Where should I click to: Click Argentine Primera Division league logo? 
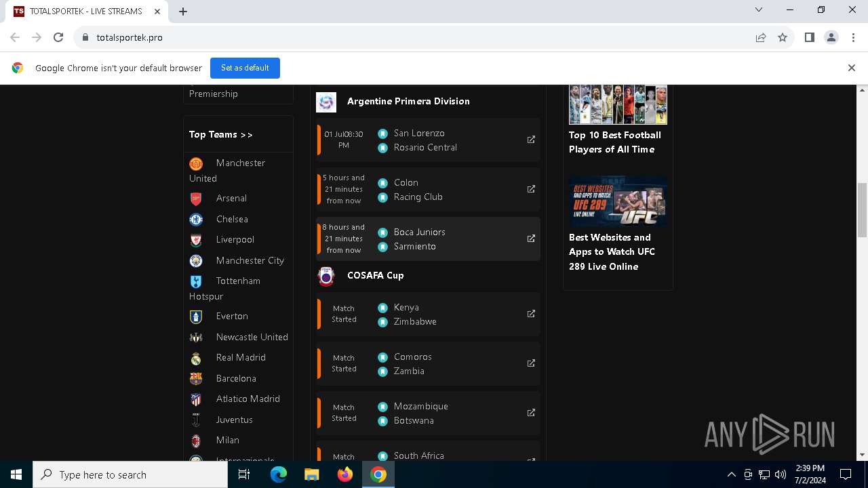[x=326, y=102]
